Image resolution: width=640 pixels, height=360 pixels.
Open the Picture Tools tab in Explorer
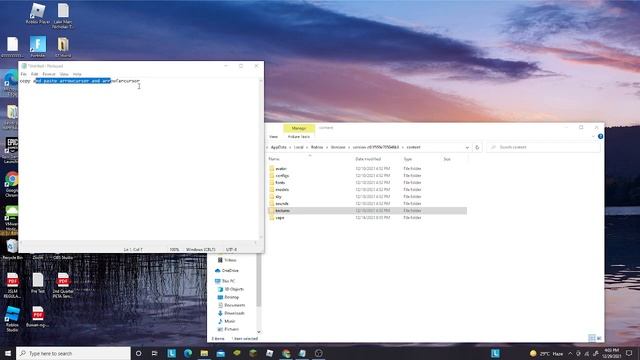pyautogui.click(x=299, y=137)
